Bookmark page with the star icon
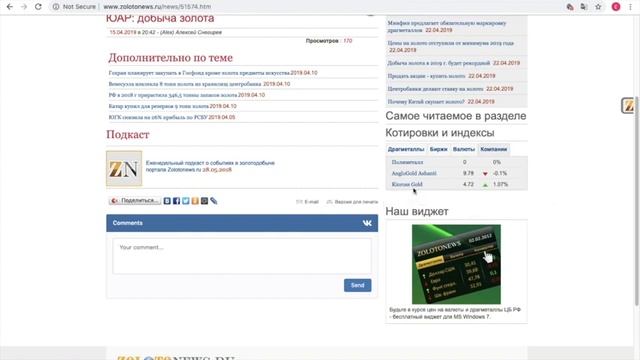 point(598,7)
